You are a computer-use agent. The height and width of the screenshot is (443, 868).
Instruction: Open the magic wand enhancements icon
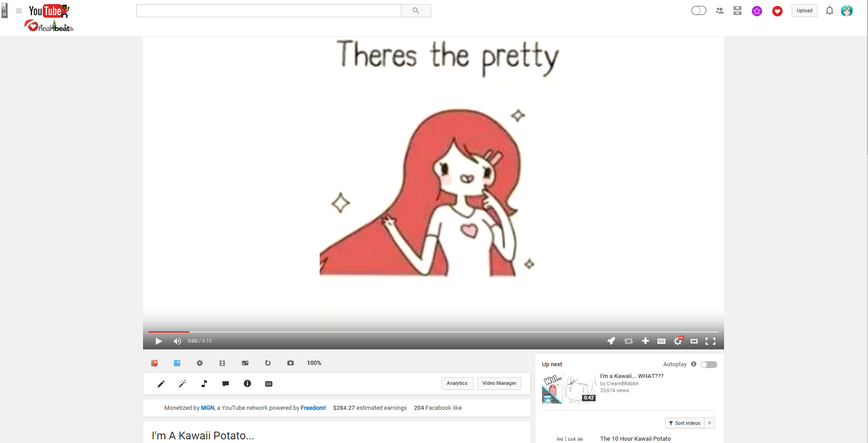[x=182, y=384]
